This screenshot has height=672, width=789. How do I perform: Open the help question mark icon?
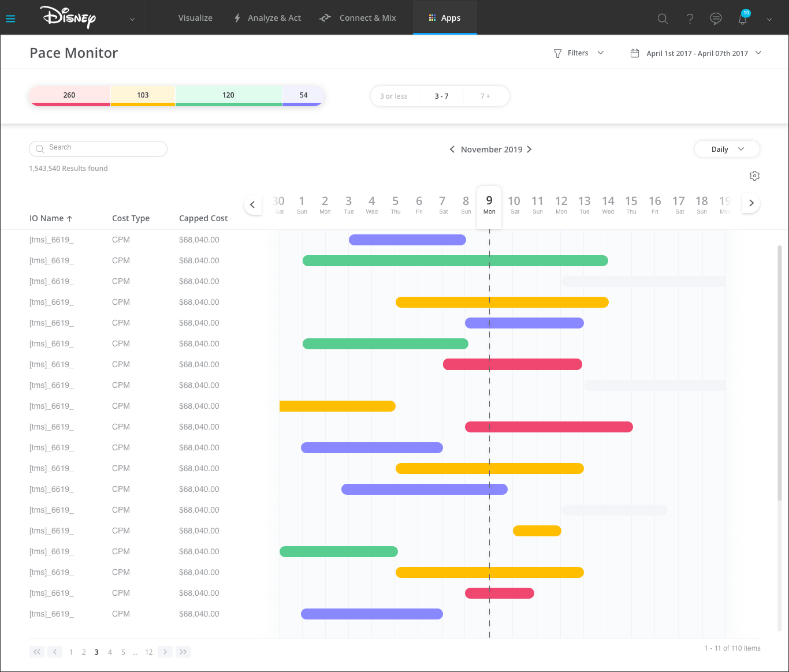690,18
